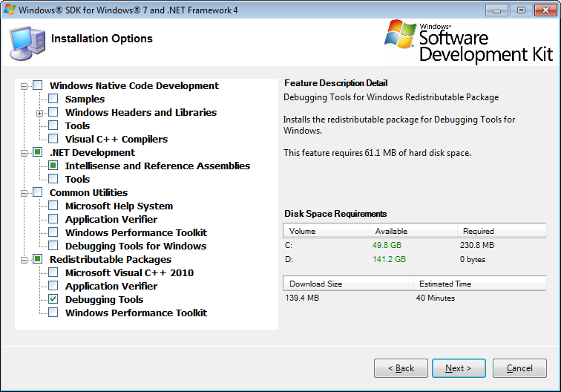
Task: Click the Volume column header
Action: click(327, 231)
